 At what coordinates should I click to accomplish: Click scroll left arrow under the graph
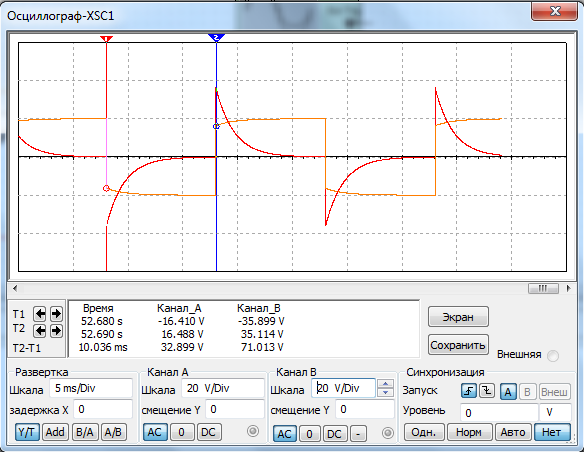tap(15, 288)
